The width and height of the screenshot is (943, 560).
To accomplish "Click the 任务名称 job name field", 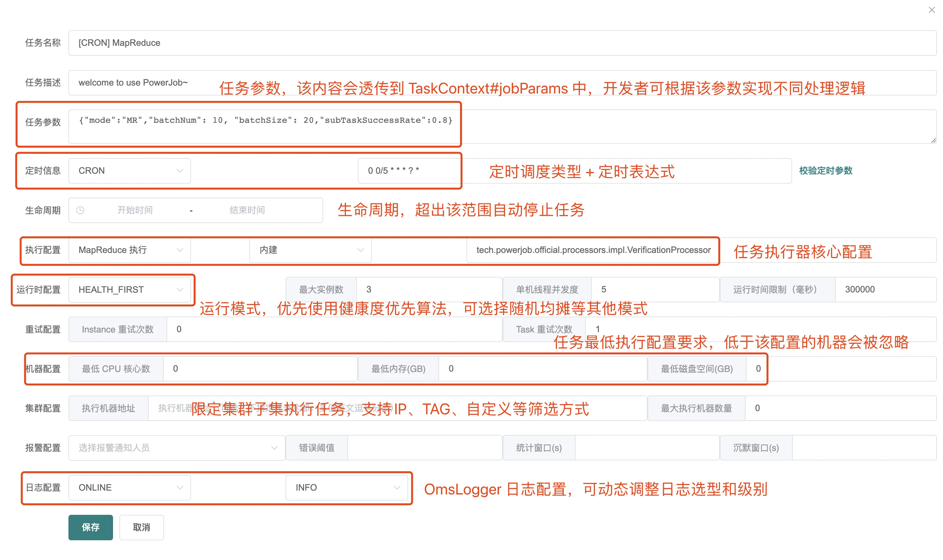I will click(x=502, y=43).
